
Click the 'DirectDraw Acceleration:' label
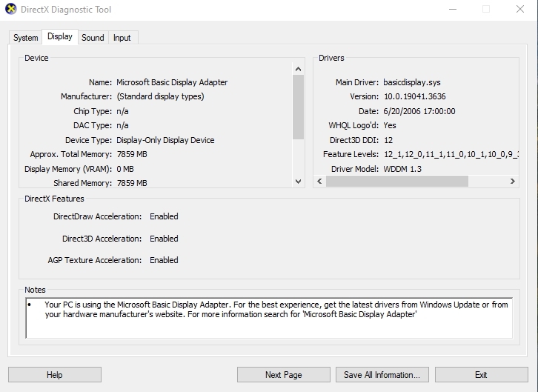coord(97,216)
